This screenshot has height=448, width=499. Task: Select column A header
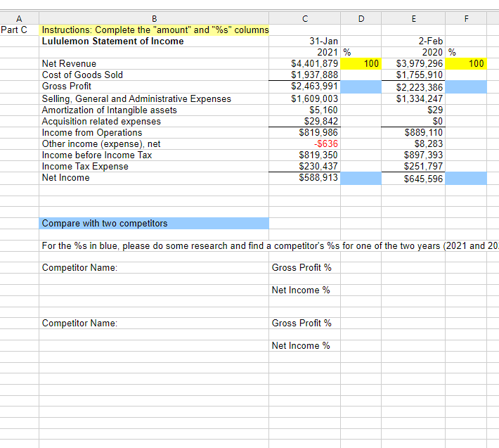19,18
